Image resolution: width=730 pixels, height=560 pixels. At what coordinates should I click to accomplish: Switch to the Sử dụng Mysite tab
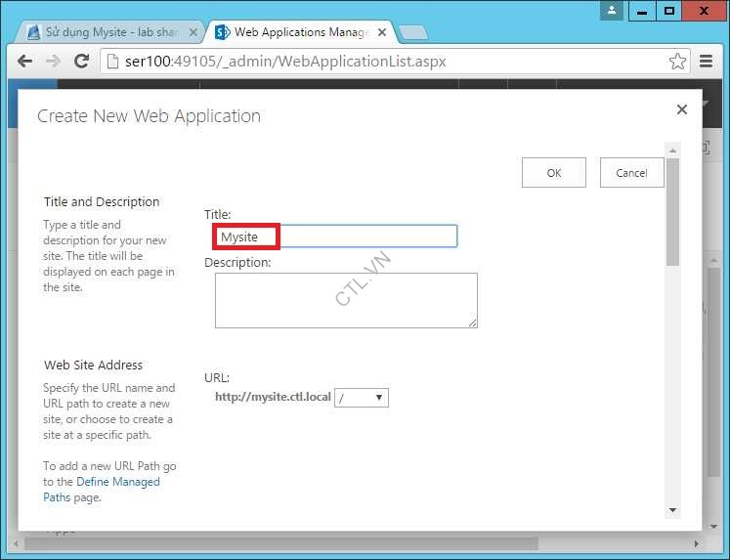109,32
